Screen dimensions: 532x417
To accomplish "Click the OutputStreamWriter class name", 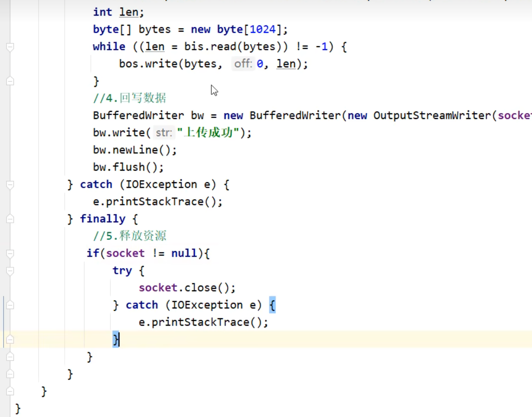I will (x=432, y=115).
